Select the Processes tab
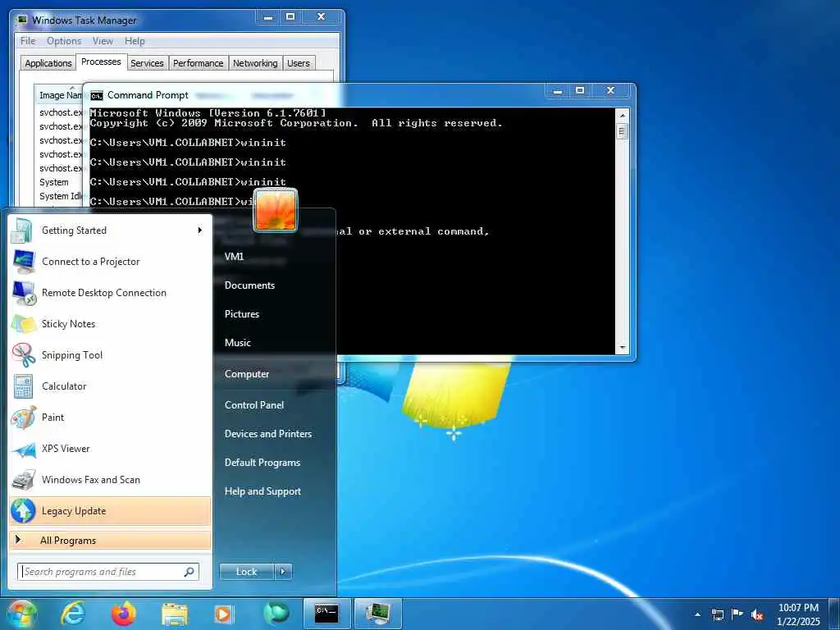840x630 pixels. point(101,62)
